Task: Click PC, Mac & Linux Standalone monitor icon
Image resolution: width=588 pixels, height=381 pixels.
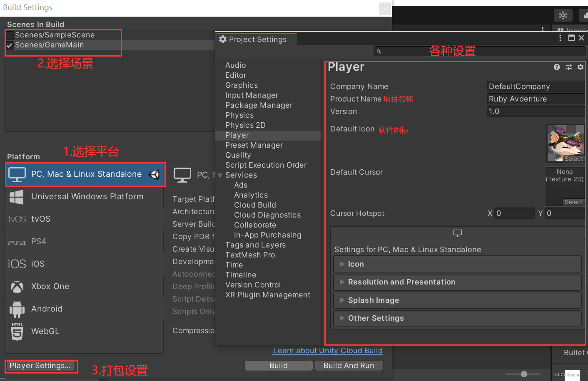Action: click(17, 175)
